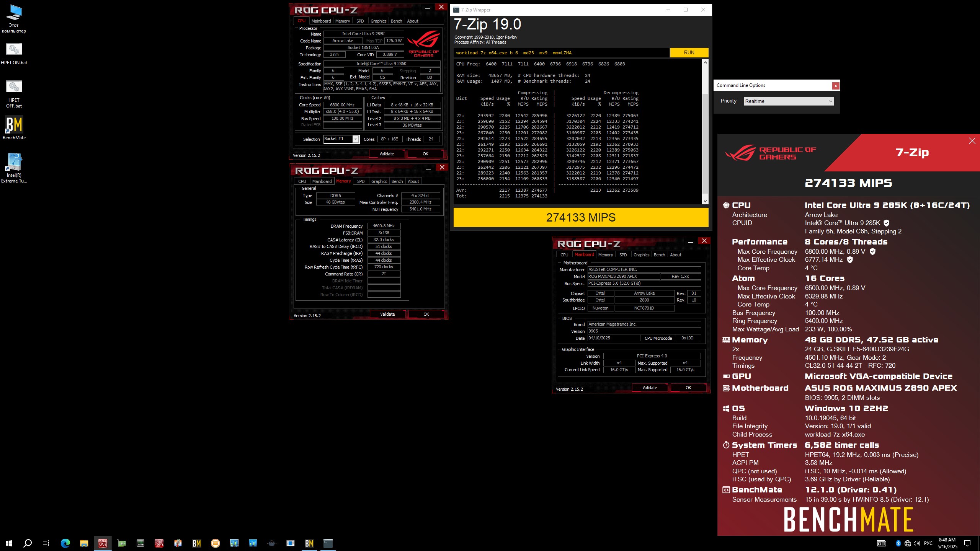This screenshot has height=551, width=980.
Task: Open the Bluetooth tray icon
Action: coord(898,543)
